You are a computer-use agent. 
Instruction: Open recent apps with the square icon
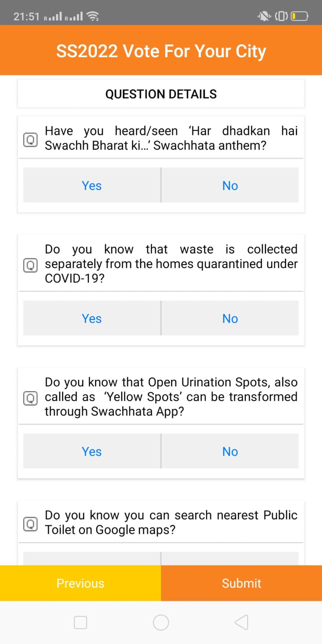[x=80, y=623]
